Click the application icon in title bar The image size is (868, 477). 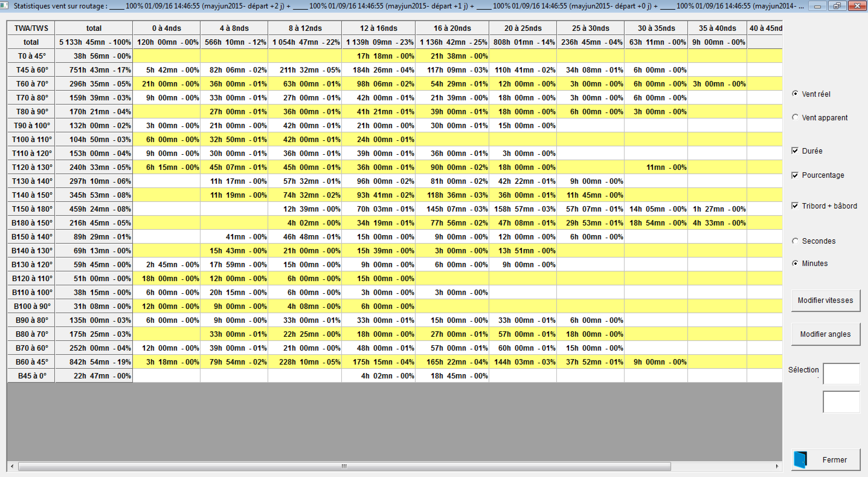pos(4,6)
